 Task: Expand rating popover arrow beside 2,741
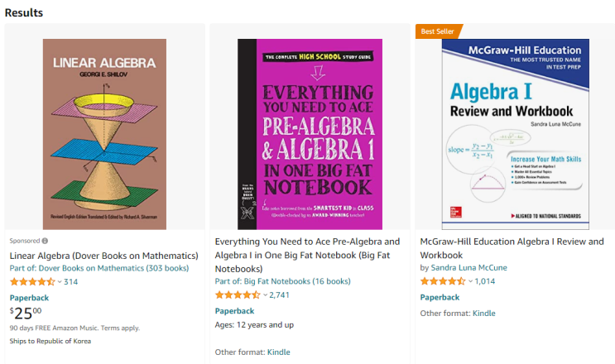(x=265, y=295)
